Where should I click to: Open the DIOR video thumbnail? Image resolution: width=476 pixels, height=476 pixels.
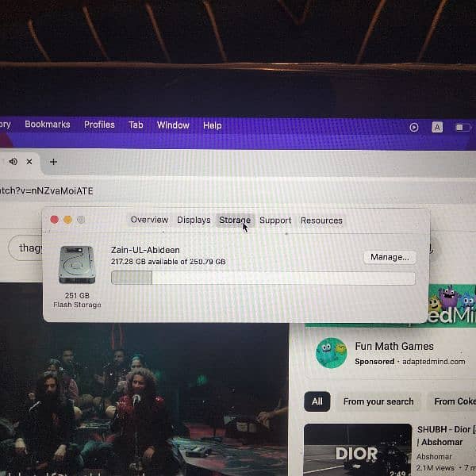tap(358, 450)
